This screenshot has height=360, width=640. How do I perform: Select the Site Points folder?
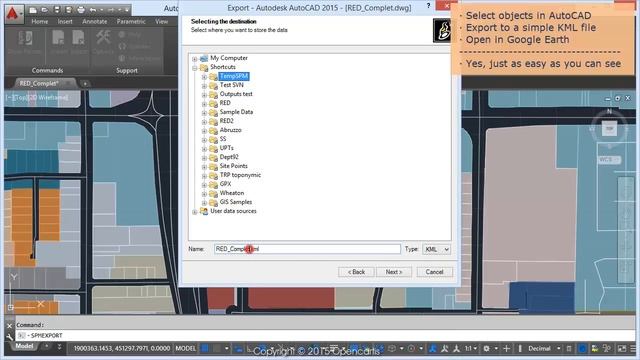233,166
